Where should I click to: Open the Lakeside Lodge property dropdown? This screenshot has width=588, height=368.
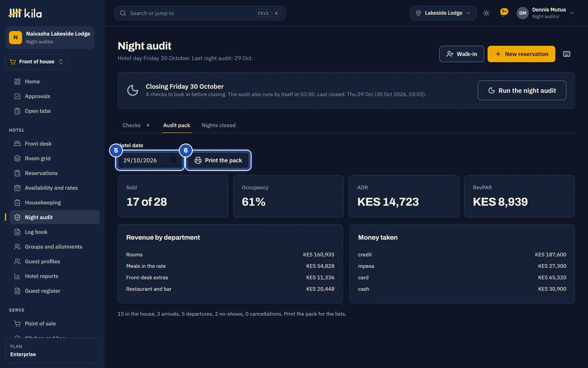pos(443,13)
